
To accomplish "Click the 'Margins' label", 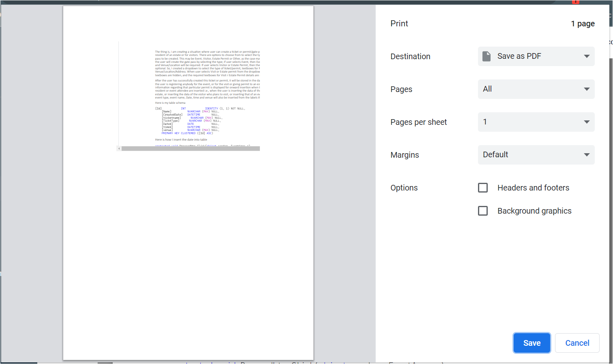I will pos(405,155).
